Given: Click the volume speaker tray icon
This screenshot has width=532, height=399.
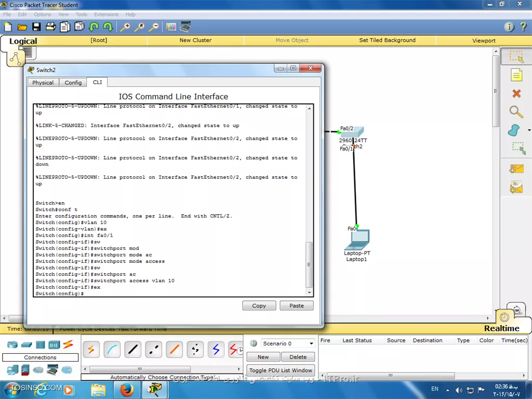Looking at the screenshot, I should (x=459, y=390).
